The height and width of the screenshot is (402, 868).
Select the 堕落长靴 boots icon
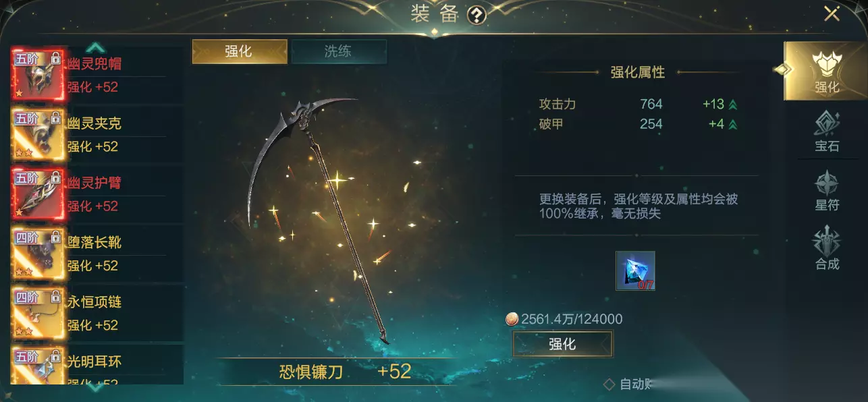click(38, 253)
